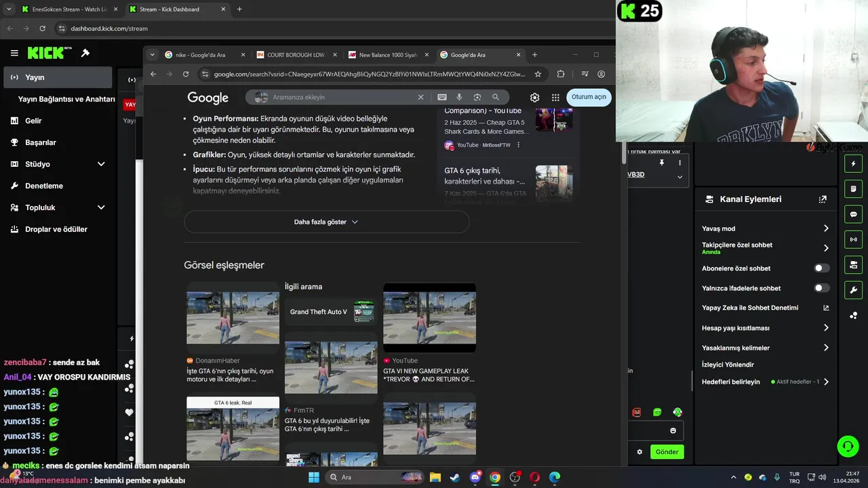The width and height of the screenshot is (868, 488).
Task: Switch to nike - Google'da Ara tab
Action: pyautogui.click(x=205, y=55)
